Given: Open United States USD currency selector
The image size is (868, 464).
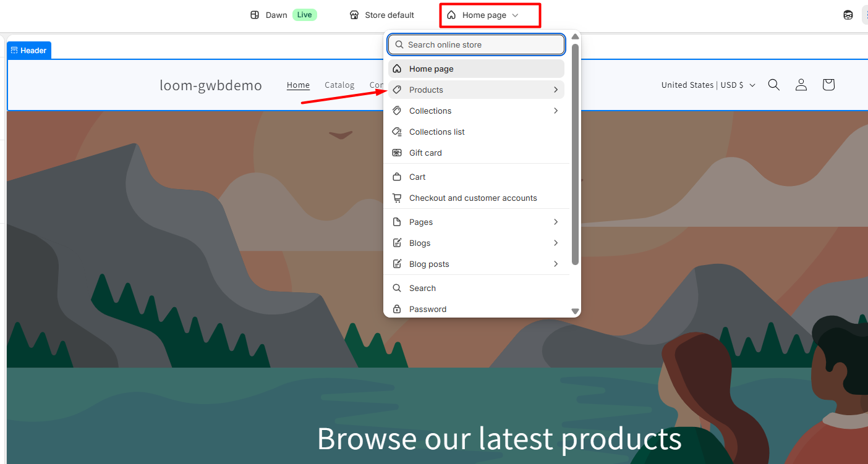Looking at the screenshot, I should (x=708, y=85).
